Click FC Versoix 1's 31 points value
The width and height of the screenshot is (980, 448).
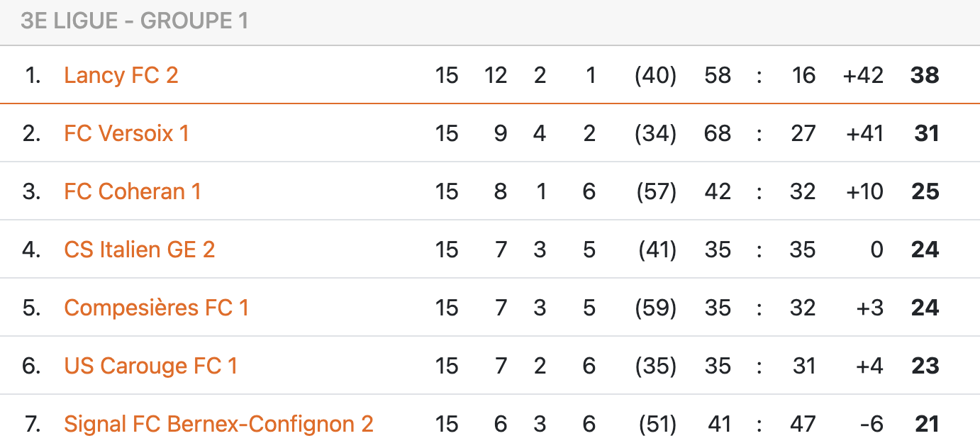926,133
